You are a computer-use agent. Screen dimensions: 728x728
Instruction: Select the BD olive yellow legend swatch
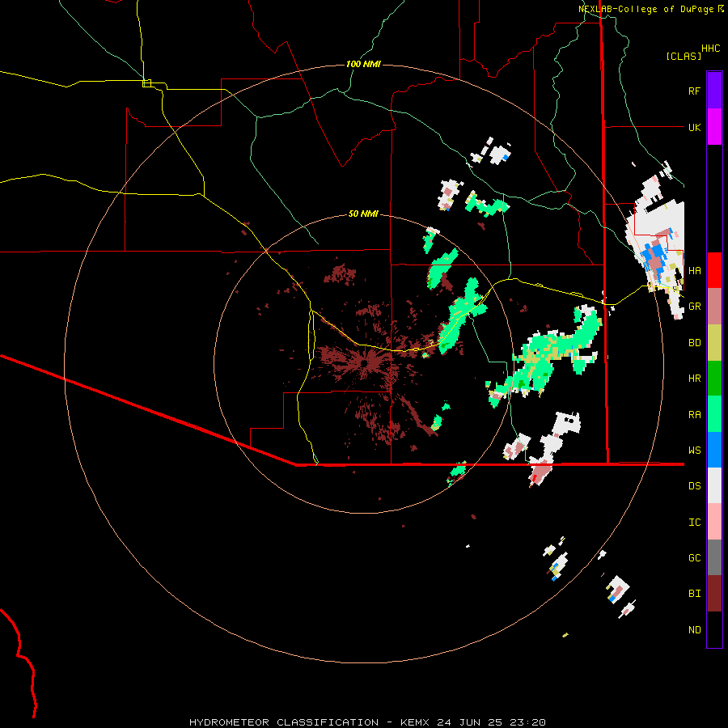coord(714,342)
